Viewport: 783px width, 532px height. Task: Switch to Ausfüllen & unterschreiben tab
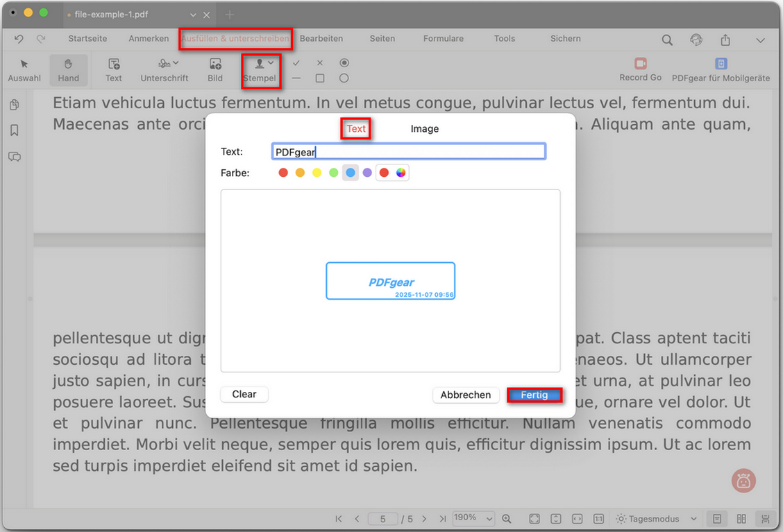click(x=235, y=38)
